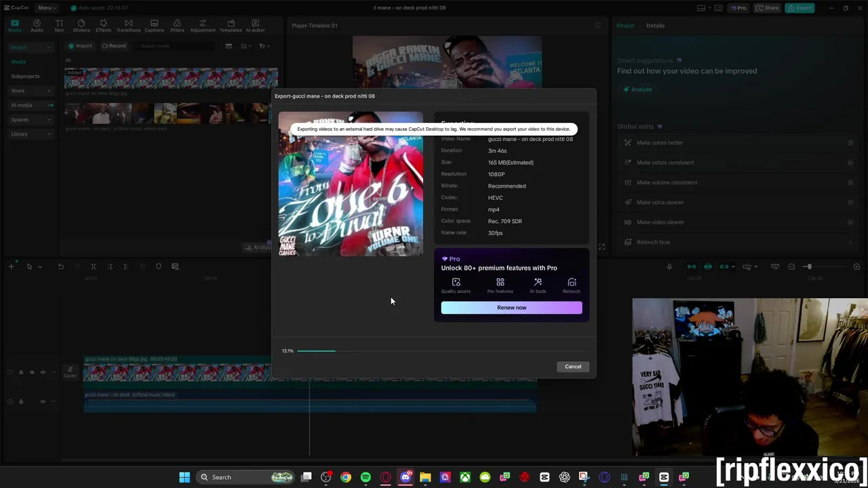Click the timeline zoom slider handle
Viewport: 868px width, 488px height.
(x=808, y=267)
